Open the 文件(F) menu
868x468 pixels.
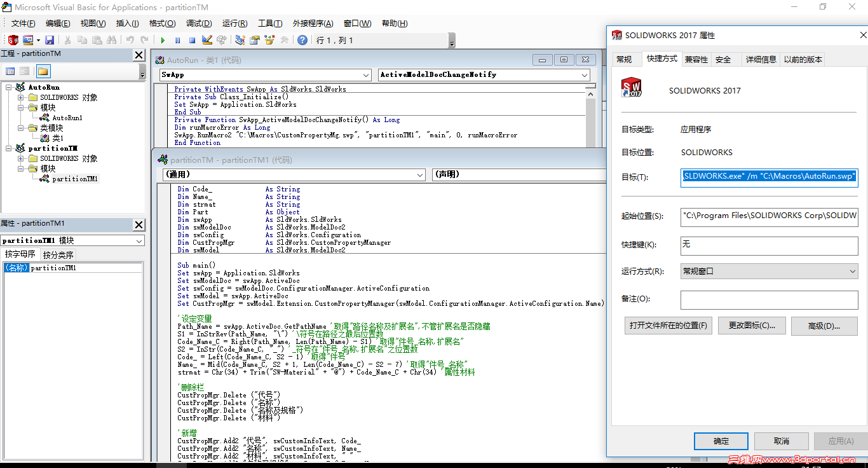[23, 24]
